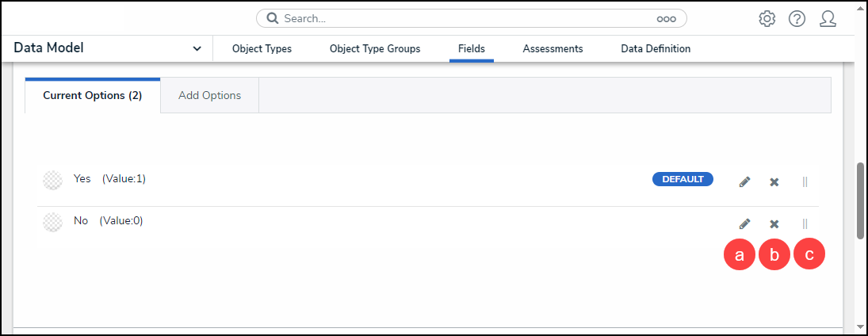Open the user profile icon
This screenshot has height=336, width=868.
pyautogui.click(x=828, y=18)
